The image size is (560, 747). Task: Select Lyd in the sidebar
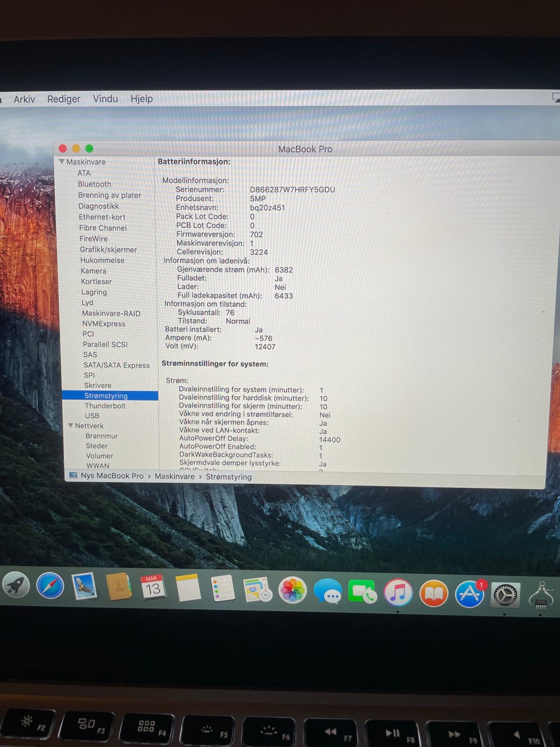[x=87, y=302]
